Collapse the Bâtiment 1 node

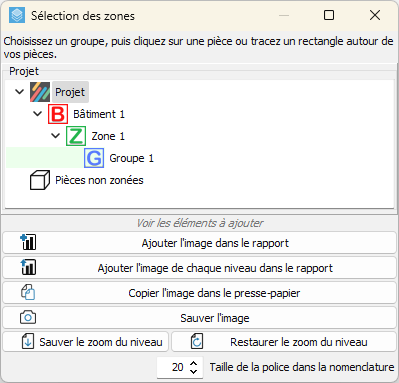pyautogui.click(x=38, y=114)
